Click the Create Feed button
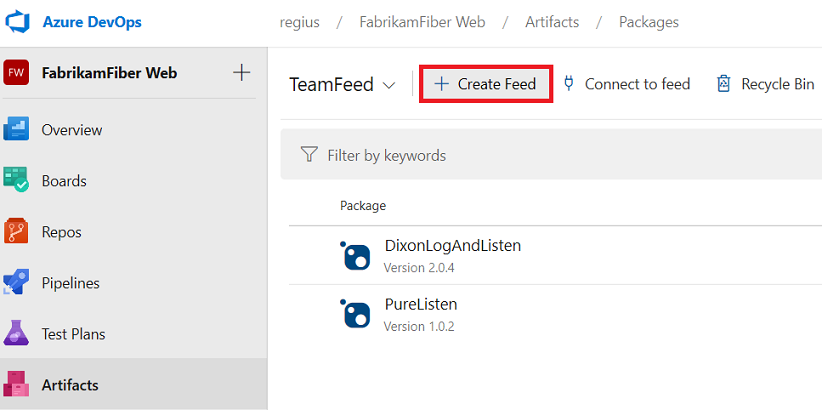The height and width of the screenshot is (410, 822). pyautogui.click(x=486, y=84)
